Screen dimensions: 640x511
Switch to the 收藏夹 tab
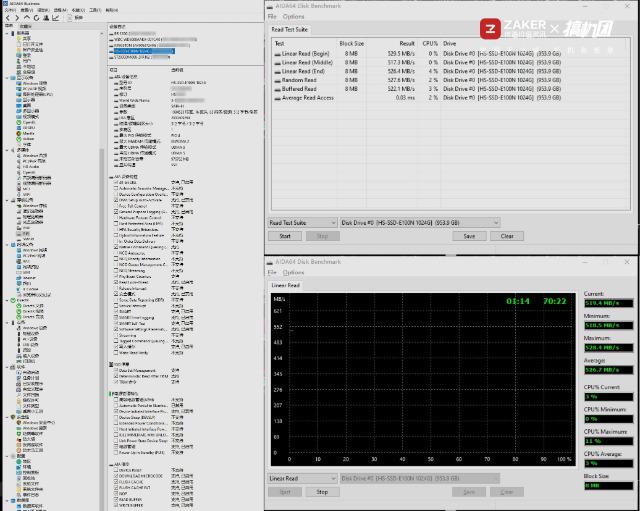click(25, 26)
